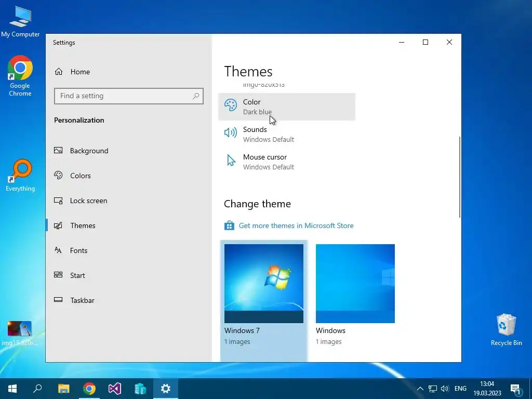Open the notification center icon
Image resolution: width=532 pixels, height=399 pixels.
516,389
